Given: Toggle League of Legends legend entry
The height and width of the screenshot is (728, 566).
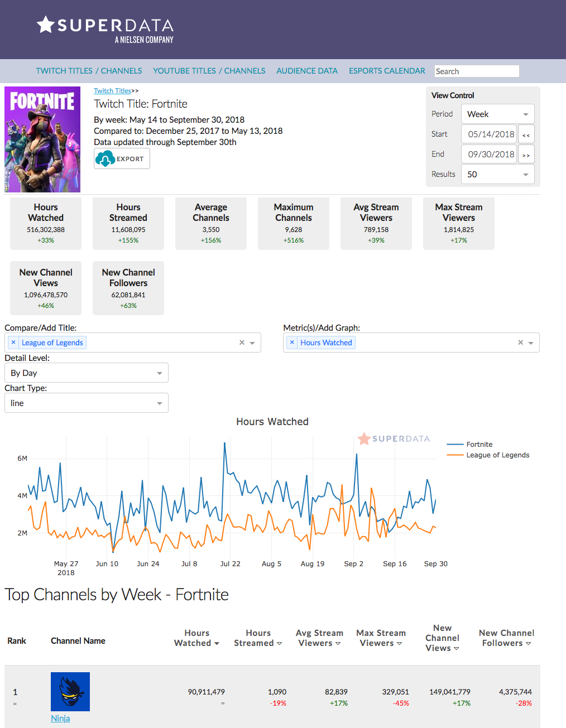Looking at the screenshot, I should (x=497, y=455).
